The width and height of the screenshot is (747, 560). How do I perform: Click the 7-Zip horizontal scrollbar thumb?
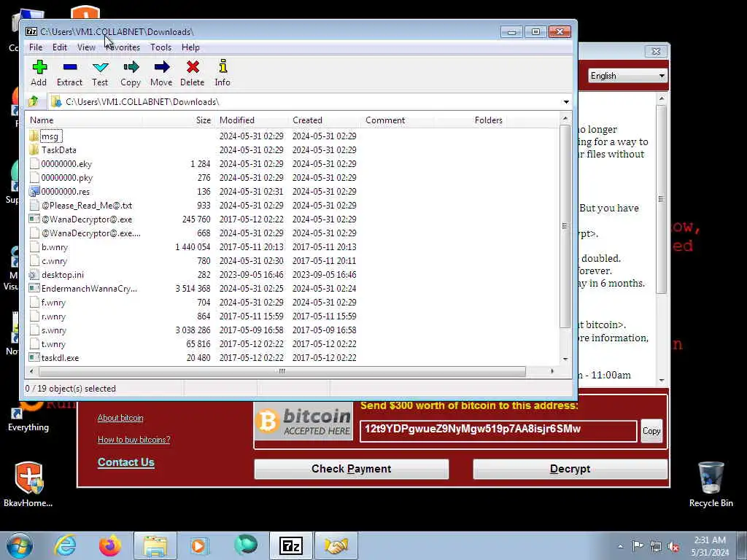click(x=282, y=371)
